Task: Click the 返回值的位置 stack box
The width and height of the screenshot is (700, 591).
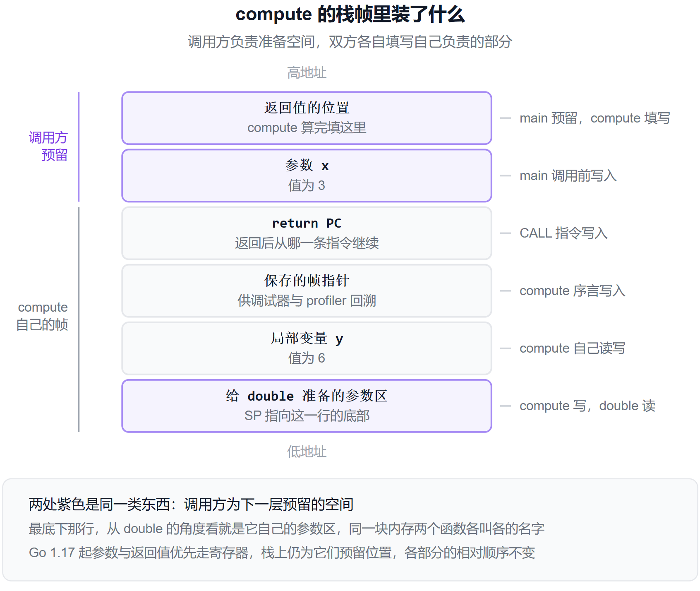Action: (x=307, y=118)
